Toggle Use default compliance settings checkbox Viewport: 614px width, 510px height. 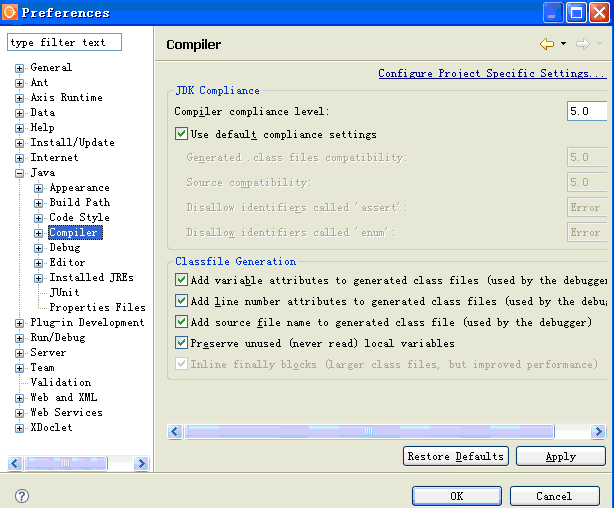click(181, 134)
